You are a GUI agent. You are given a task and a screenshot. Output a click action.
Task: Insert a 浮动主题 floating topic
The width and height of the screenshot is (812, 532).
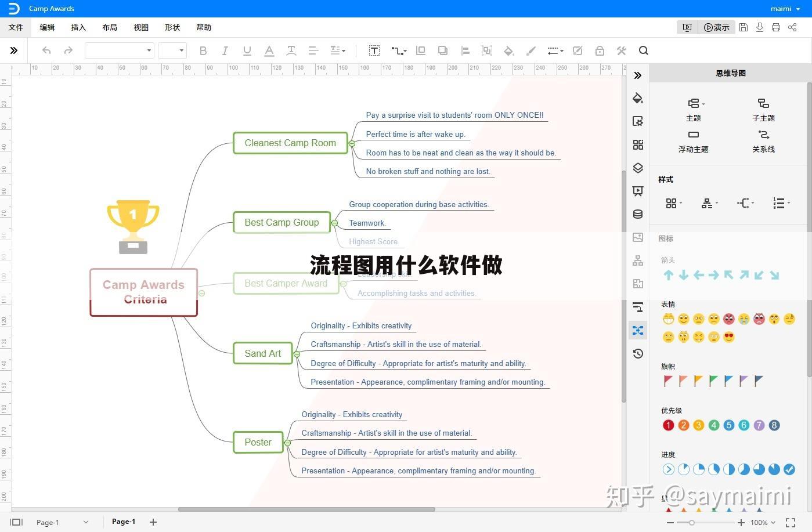693,141
